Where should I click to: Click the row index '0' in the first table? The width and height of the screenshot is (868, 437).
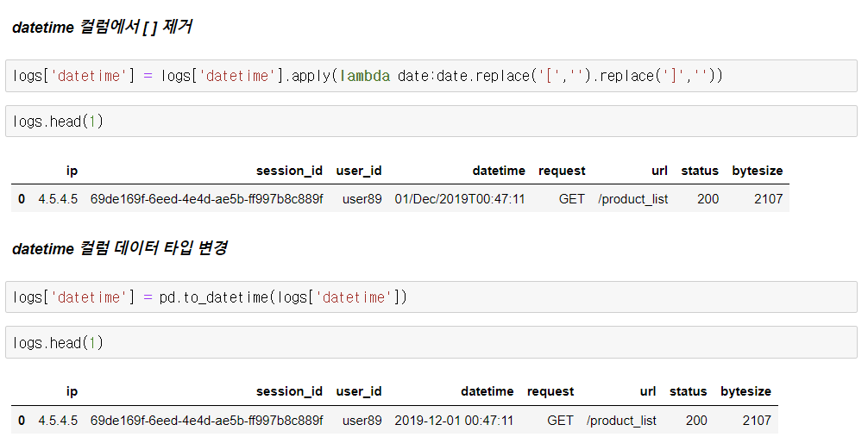(22, 199)
